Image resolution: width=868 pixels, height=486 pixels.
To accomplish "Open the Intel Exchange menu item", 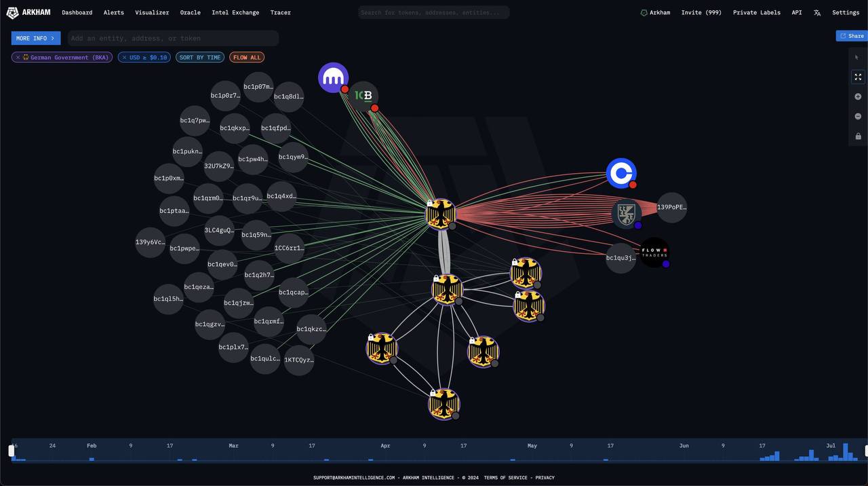I will click(x=235, y=12).
